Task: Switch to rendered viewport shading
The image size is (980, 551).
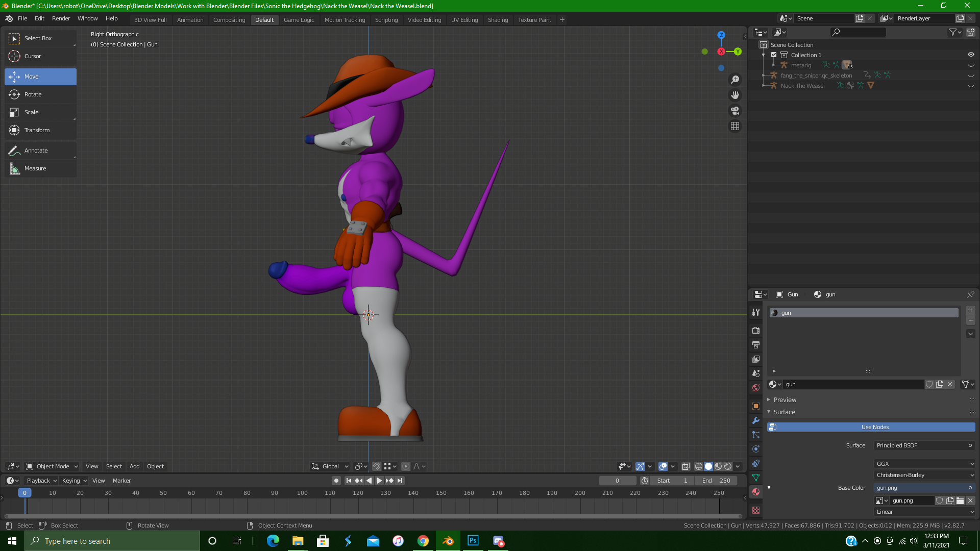Action: [x=728, y=466]
